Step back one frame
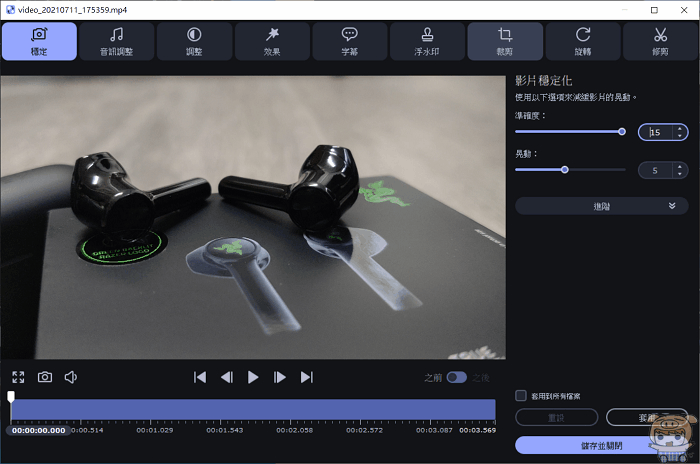The height and width of the screenshot is (464, 700). (x=227, y=377)
